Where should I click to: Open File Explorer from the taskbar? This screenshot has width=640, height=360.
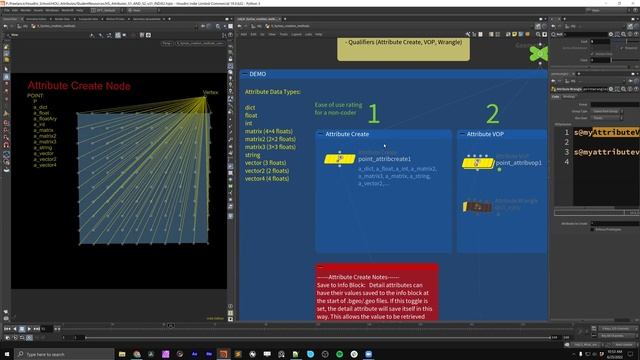tap(122, 354)
